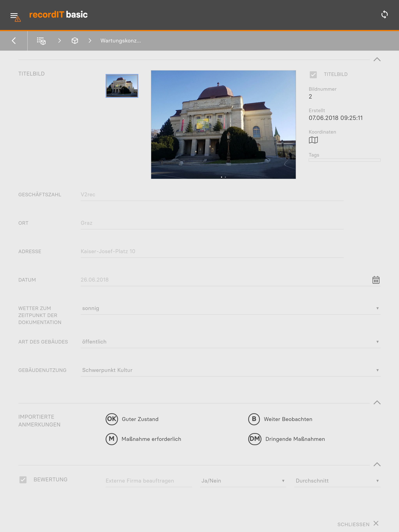Click the Maßnahme erforderlich label

(151, 439)
